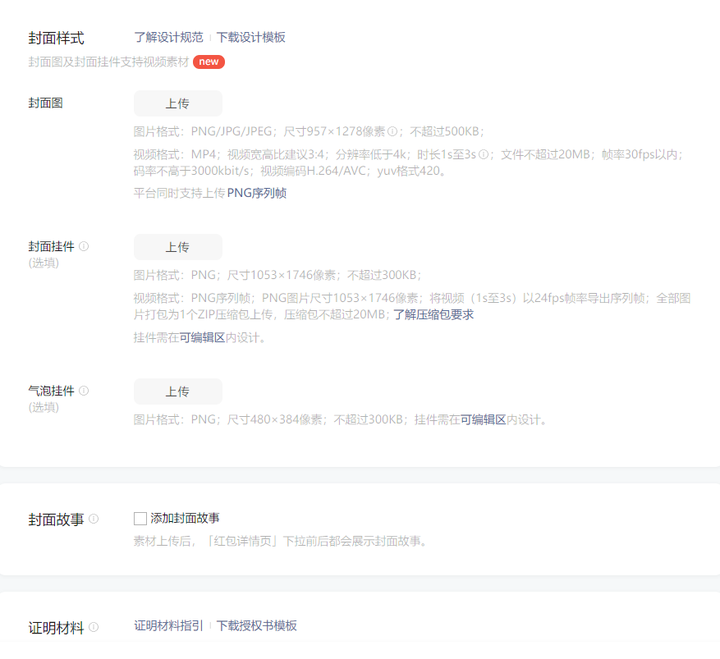
Task: Click info icon beside 证明材料 heading
Action: [x=94, y=627]
